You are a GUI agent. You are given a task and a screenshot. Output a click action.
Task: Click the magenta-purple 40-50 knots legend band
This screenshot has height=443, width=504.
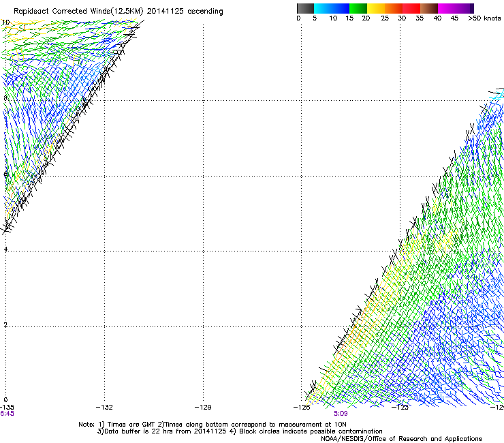click(x=456, y=8)
